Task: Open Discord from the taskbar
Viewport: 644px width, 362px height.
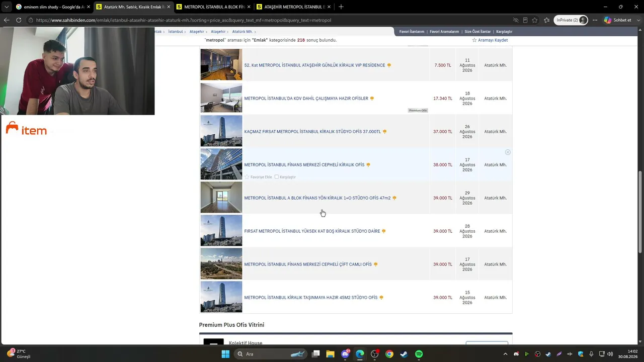Action: pyautogui.click(x=345, y=354)
